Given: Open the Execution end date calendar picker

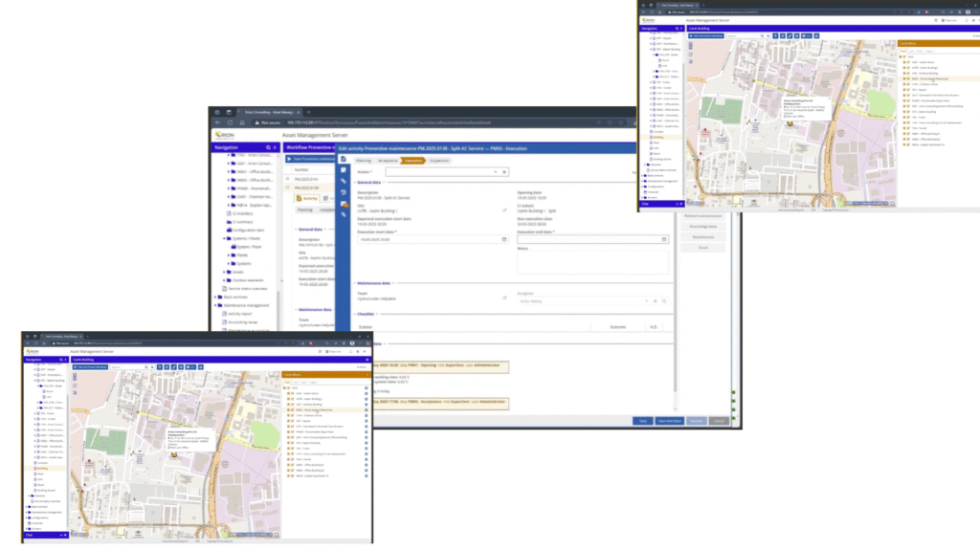Looking at the screenshot, I should [664, 239].
